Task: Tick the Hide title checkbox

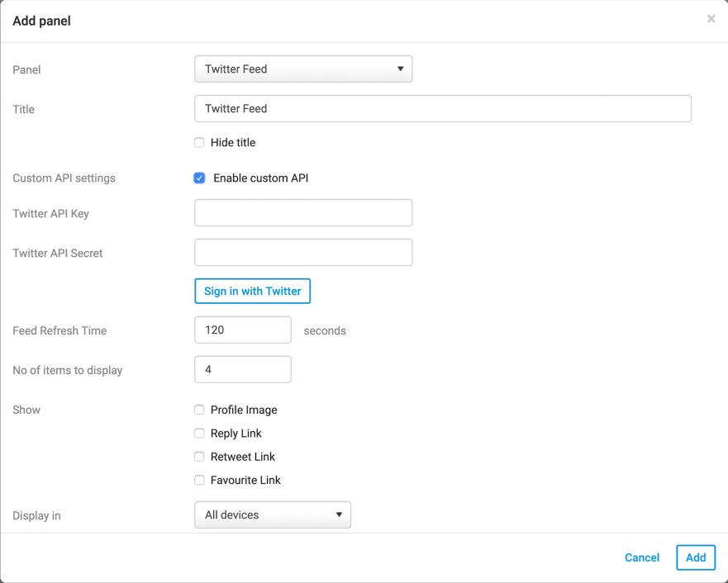Action: 199,143
